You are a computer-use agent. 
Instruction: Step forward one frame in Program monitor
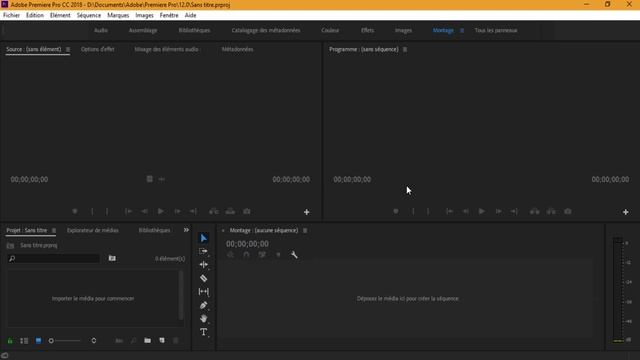498,211
